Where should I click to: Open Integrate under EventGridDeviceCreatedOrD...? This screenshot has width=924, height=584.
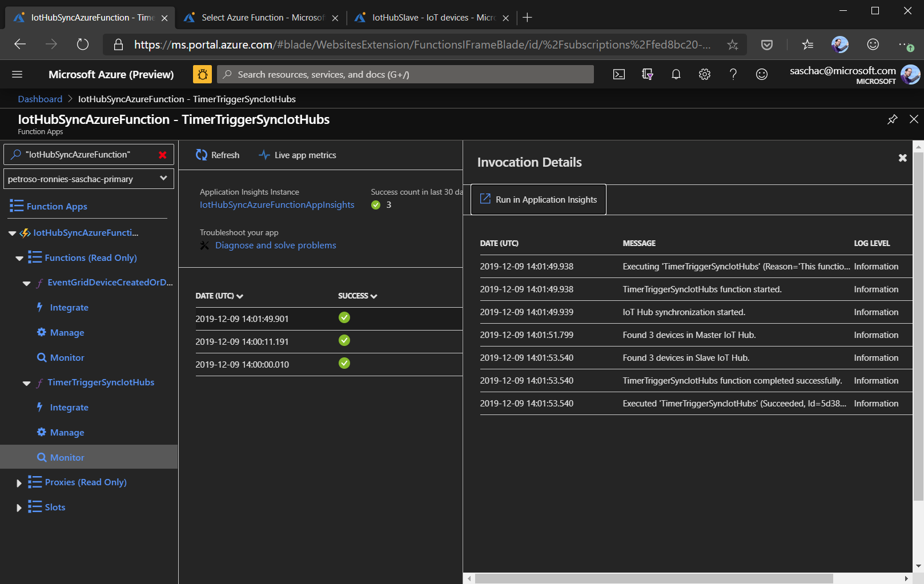pyautogui.click(x=69, y=308)
